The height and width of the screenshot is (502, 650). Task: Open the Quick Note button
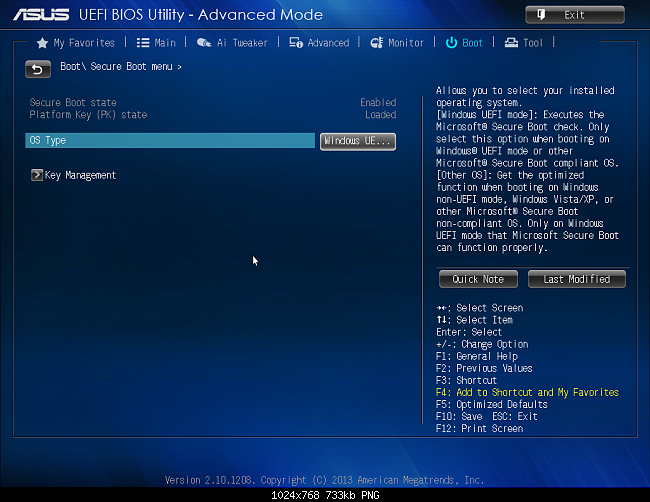pos(478,279)
